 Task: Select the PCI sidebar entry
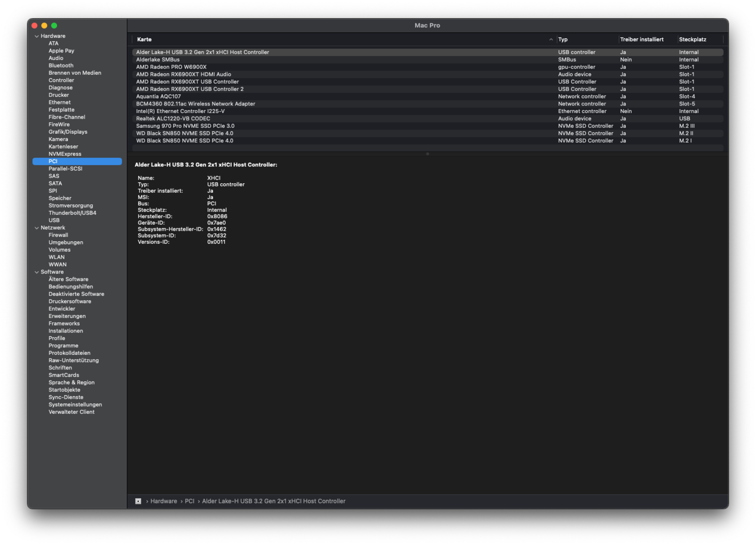[x=77, y=161]
